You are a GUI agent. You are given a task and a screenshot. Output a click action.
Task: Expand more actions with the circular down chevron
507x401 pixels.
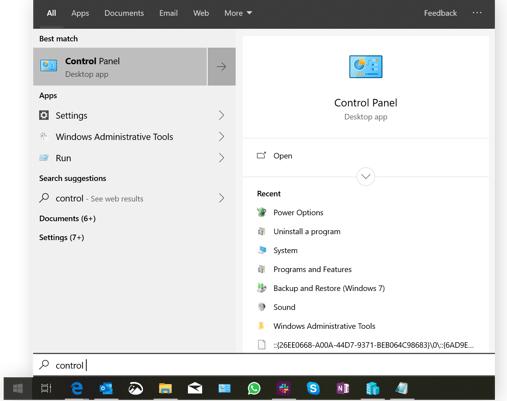pos(366,176)
